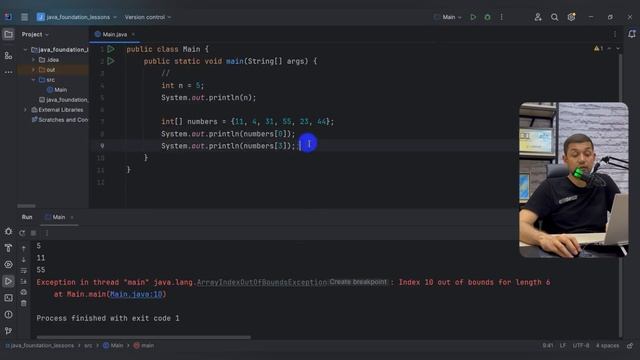Open Run tool window play icon
Viewport: 640px width, 360px height.
[x=8, y=281]
